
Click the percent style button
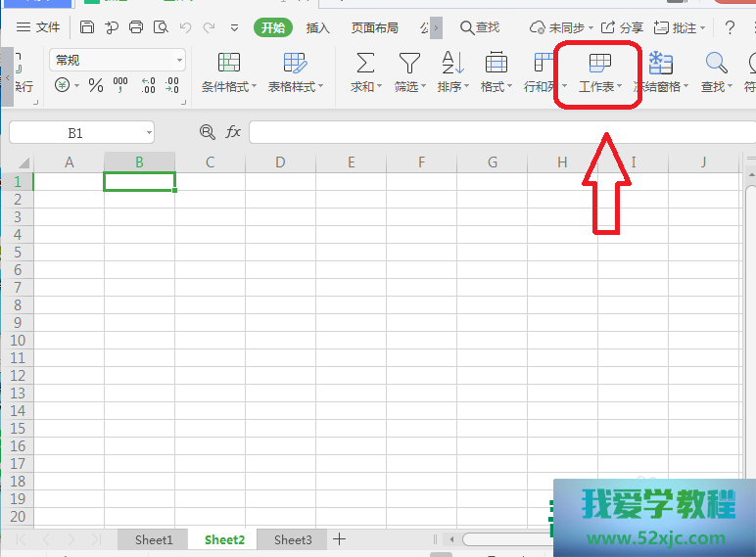click(96, 86)
